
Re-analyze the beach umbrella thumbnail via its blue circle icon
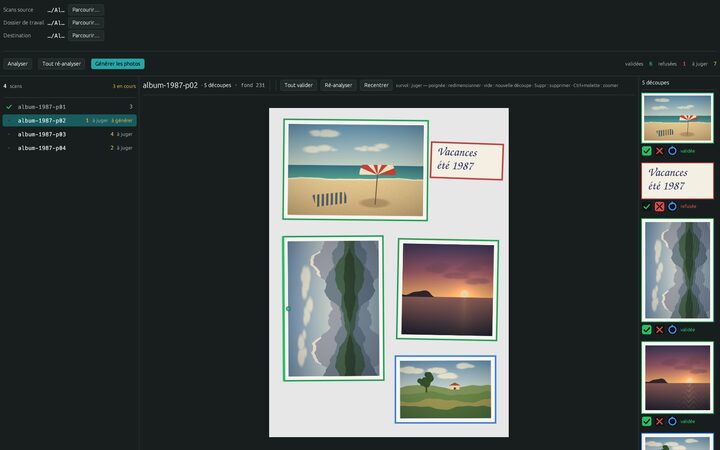pos(672,151)
